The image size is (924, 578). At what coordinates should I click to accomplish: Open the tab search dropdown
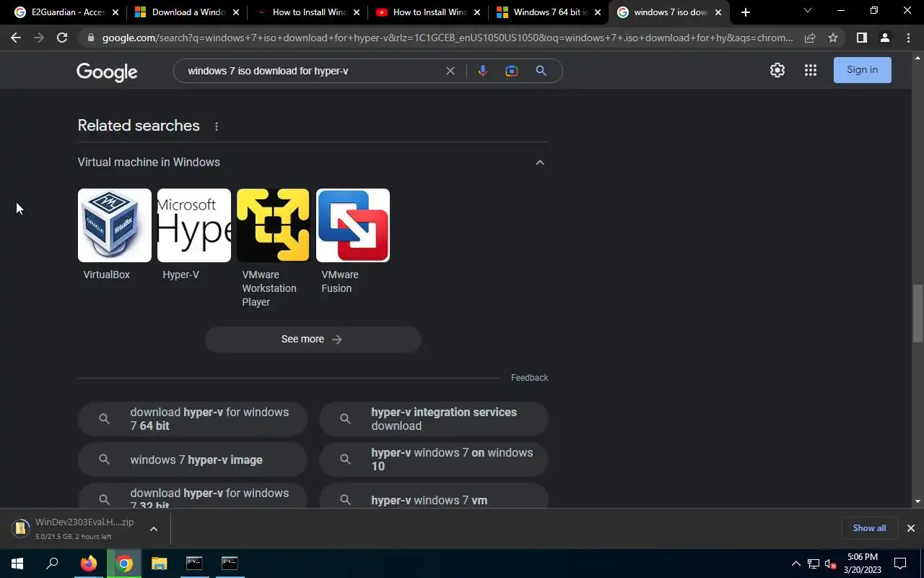tap(807, 11)
